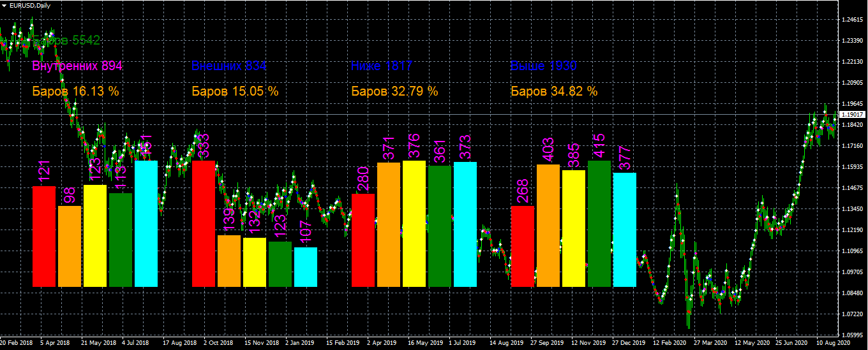Click the yellow histogram bar labeled 376
Image resolution: width=868 pixels, height=350 pixels.
(x=414, y=224)
